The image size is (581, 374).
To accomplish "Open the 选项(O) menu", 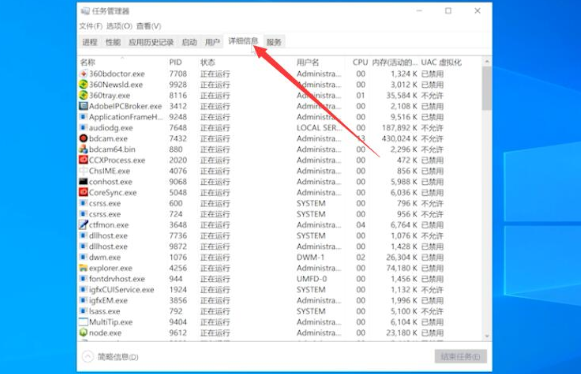I will (119, 26).
